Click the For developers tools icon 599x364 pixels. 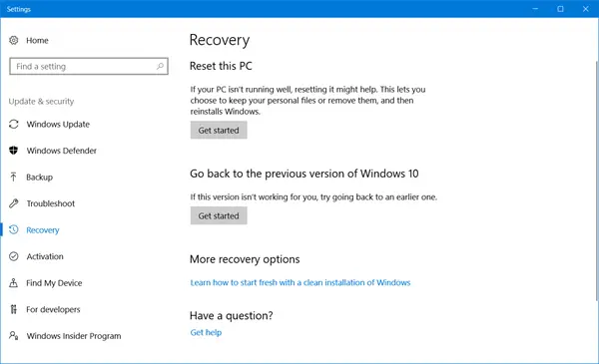(x=14, y=309)
